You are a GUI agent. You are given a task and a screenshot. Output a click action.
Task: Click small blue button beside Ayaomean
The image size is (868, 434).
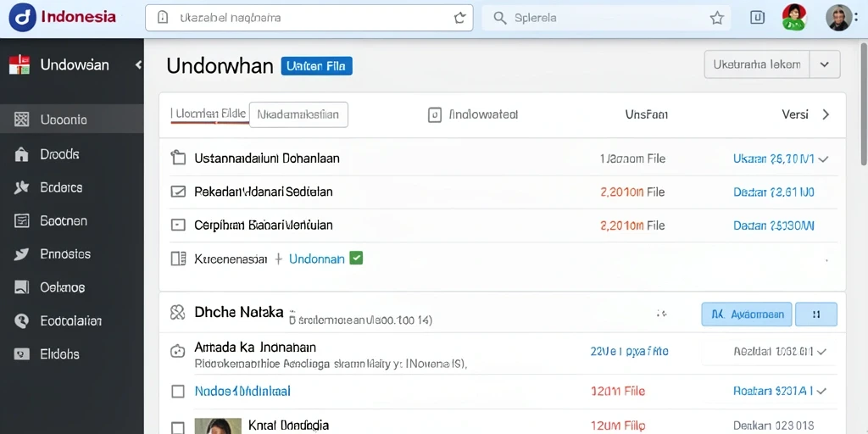(x=816, y=314)
